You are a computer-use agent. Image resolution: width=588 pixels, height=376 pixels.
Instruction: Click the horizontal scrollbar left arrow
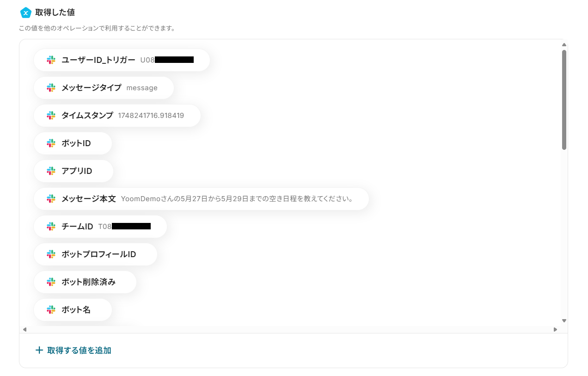point(24,330)
